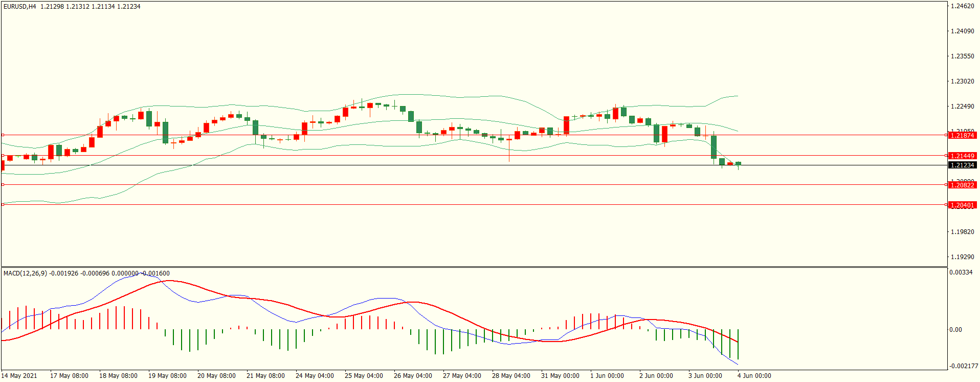Image resolution: width=980 pixels, height=382 pixels.
Task: Click the MACD 0.00 zero level label
Action: coord(955,330)
